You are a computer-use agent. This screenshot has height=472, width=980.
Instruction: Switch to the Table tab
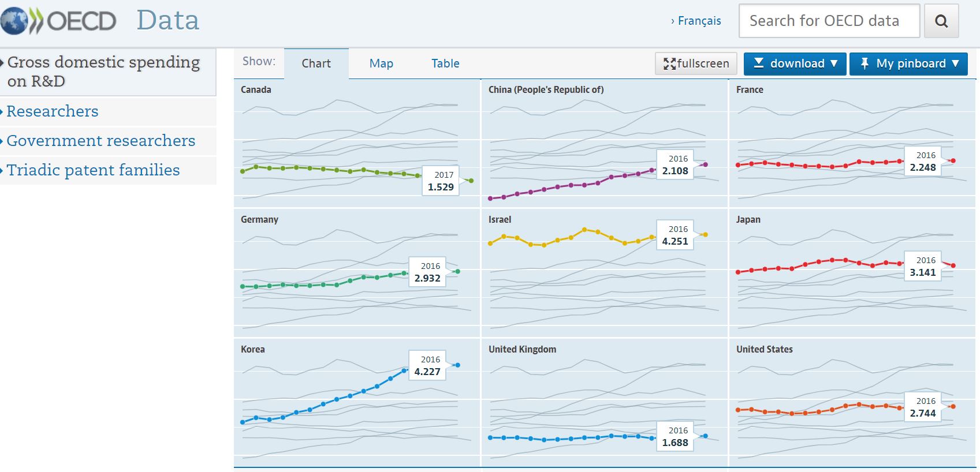click(x=445, y=63)
